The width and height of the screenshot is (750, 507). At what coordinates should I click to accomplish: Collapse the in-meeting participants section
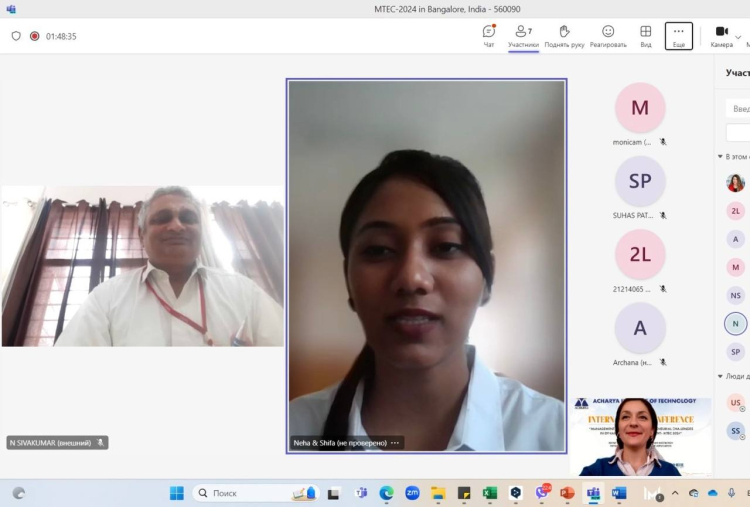720,157
